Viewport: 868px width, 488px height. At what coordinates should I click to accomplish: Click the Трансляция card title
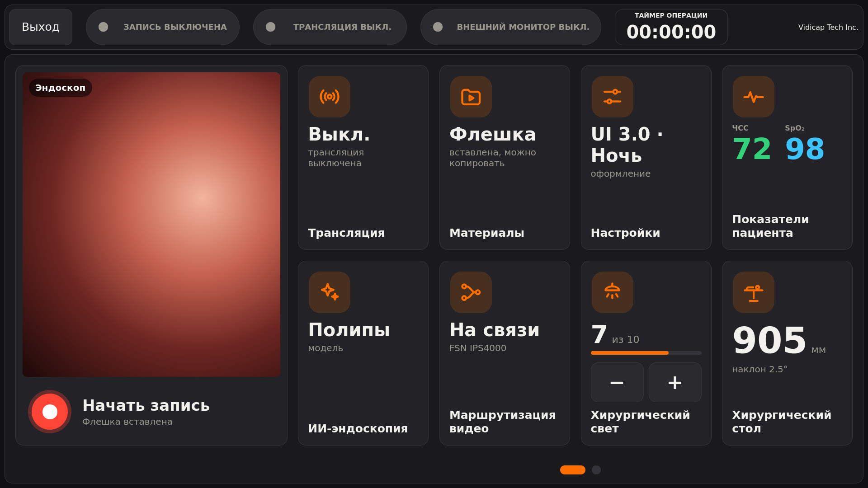[346, 233]
